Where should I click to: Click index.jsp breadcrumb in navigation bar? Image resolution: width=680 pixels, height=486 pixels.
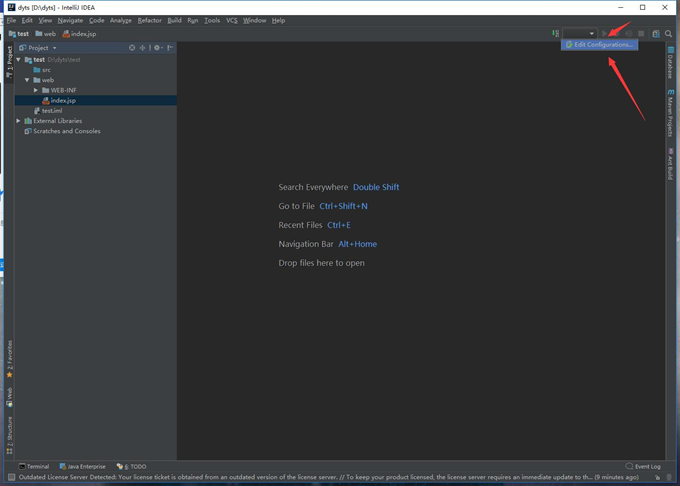(79, 33)
